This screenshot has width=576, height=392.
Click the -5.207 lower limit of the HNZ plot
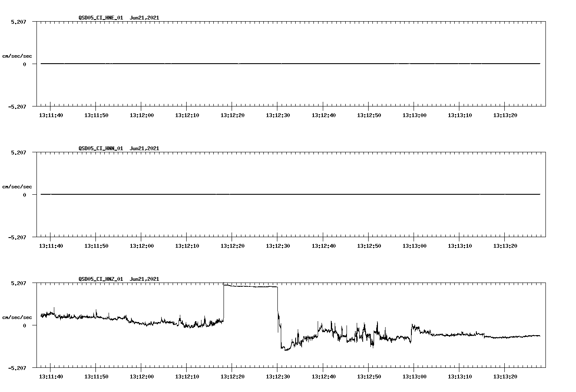pyautogui.click(x=17, y=368)
